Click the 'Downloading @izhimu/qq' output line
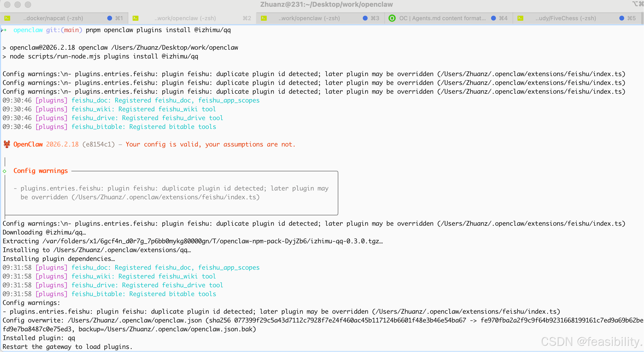 click(x=44, y=232)
